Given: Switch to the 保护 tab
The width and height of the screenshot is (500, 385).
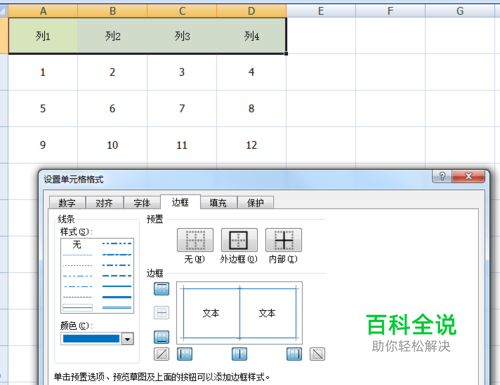Looking at the screenshot, I should (256, 203).
